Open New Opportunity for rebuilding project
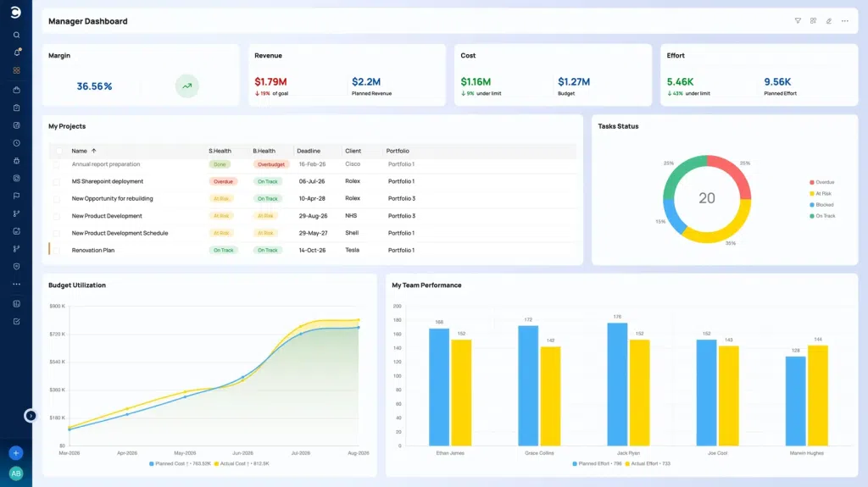Screen dimensions: 868x487 [113, 199]
